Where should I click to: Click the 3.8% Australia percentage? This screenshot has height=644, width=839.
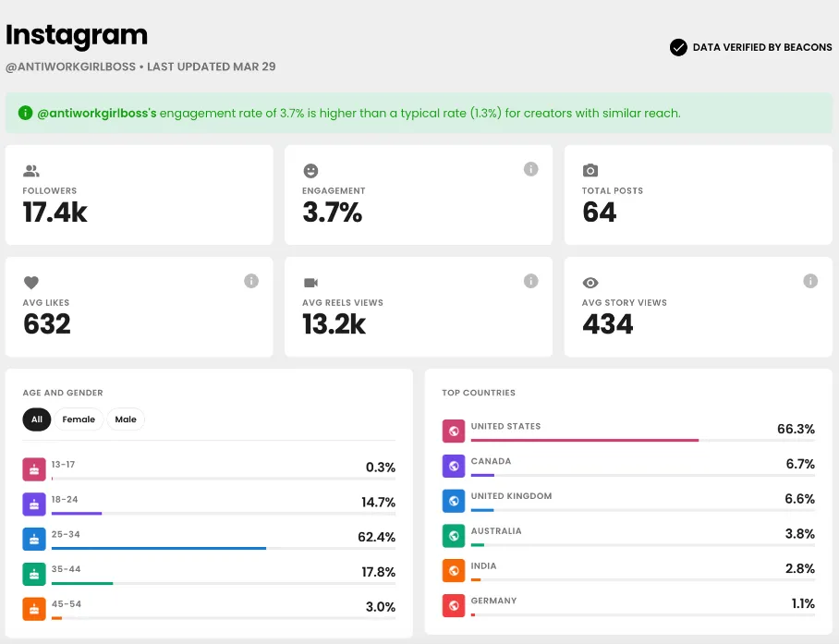point(800,534)
